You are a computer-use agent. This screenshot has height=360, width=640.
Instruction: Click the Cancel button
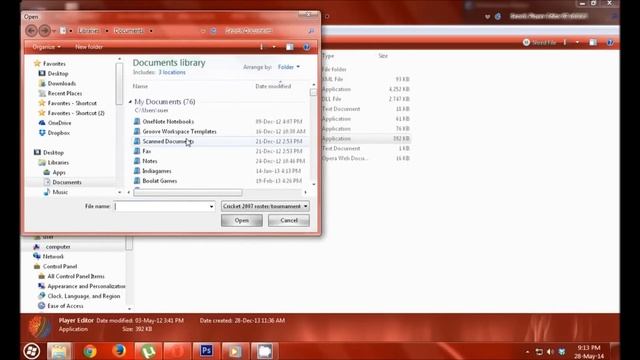click(x=289, y=220)
